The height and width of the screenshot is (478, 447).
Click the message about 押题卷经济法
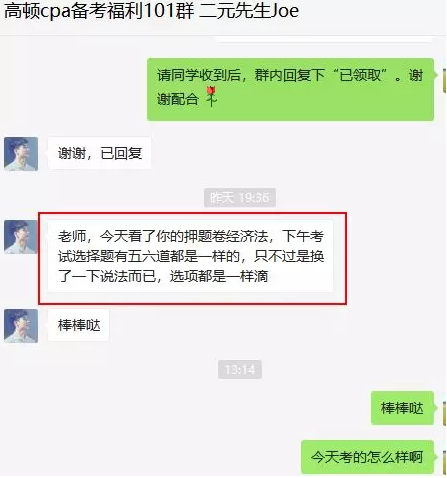click(190, 256)
